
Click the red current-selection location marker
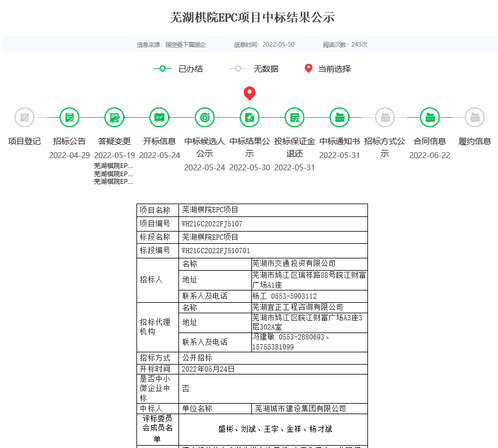click(250, 93)
